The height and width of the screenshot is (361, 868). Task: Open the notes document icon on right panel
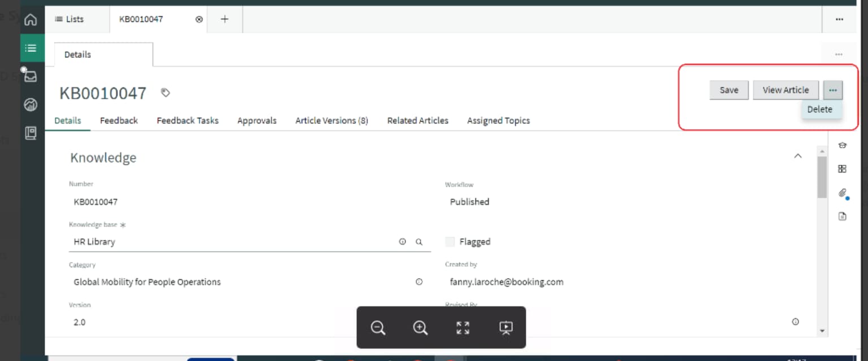[842, 215]
